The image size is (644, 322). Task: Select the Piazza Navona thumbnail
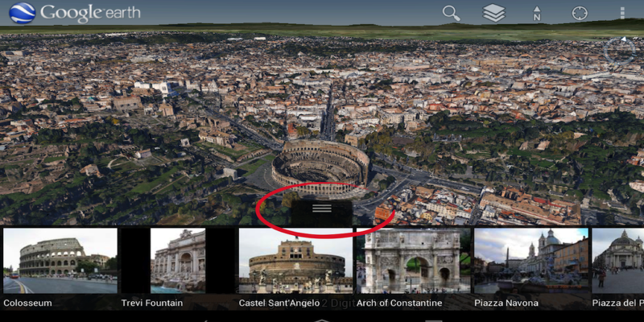(531, 261)
